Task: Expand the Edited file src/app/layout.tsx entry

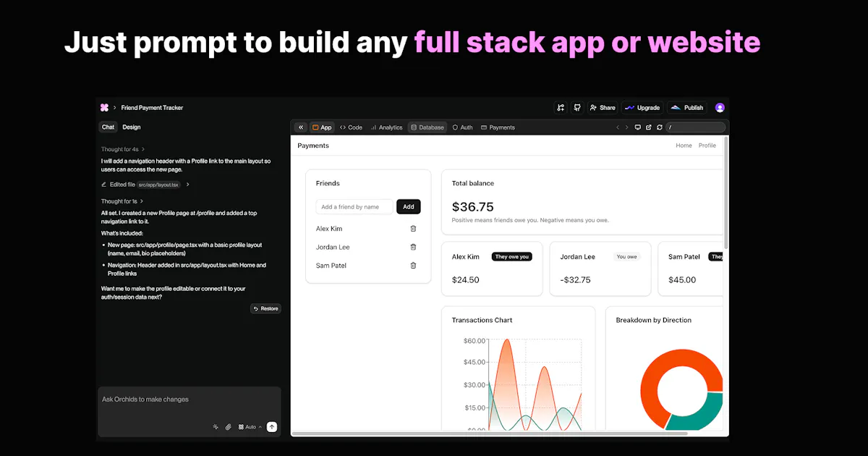Action: pyautogui.click(x=145, y=185)
